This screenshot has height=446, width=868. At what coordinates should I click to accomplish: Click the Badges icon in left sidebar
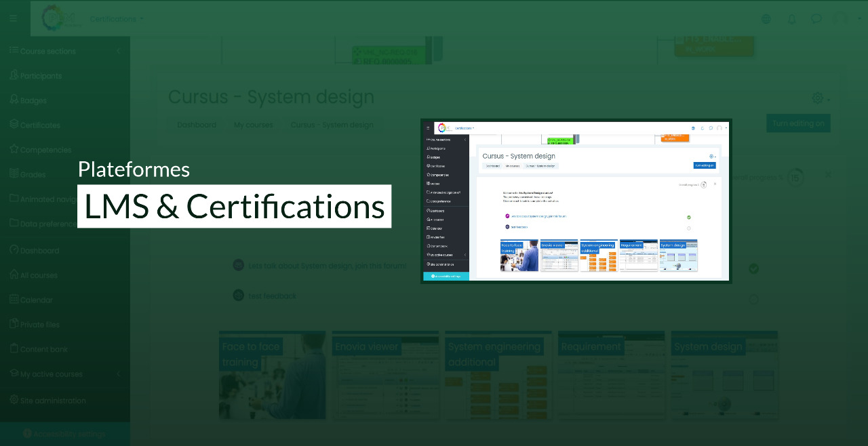(14, 100)
